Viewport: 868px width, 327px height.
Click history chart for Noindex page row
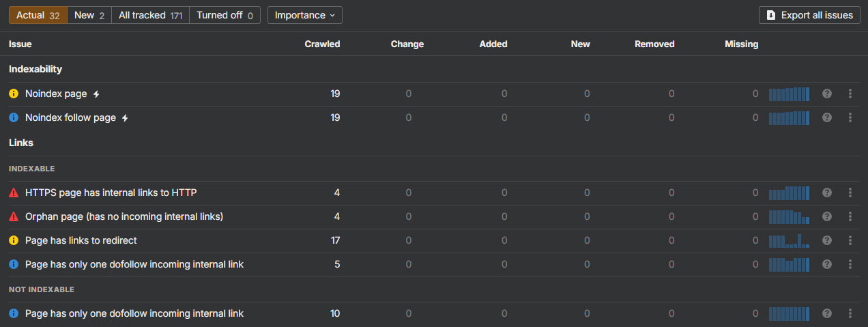(x=789, y=94)
